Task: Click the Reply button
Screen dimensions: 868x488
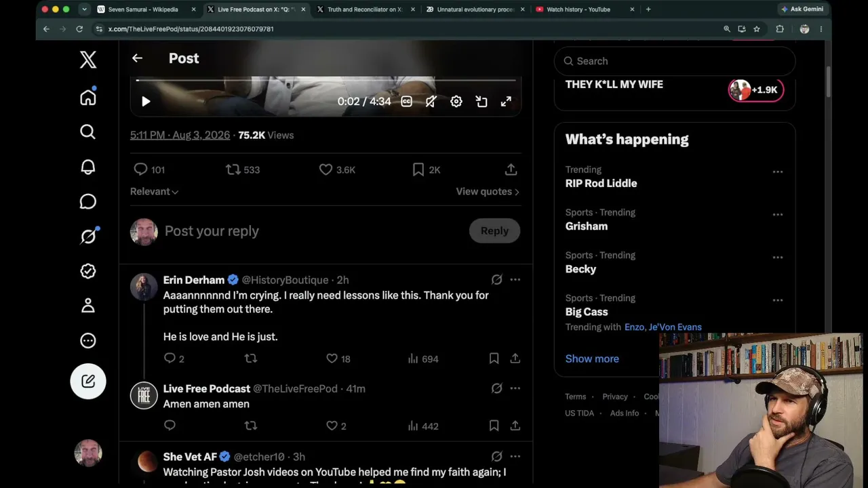Action: point(494,231)
